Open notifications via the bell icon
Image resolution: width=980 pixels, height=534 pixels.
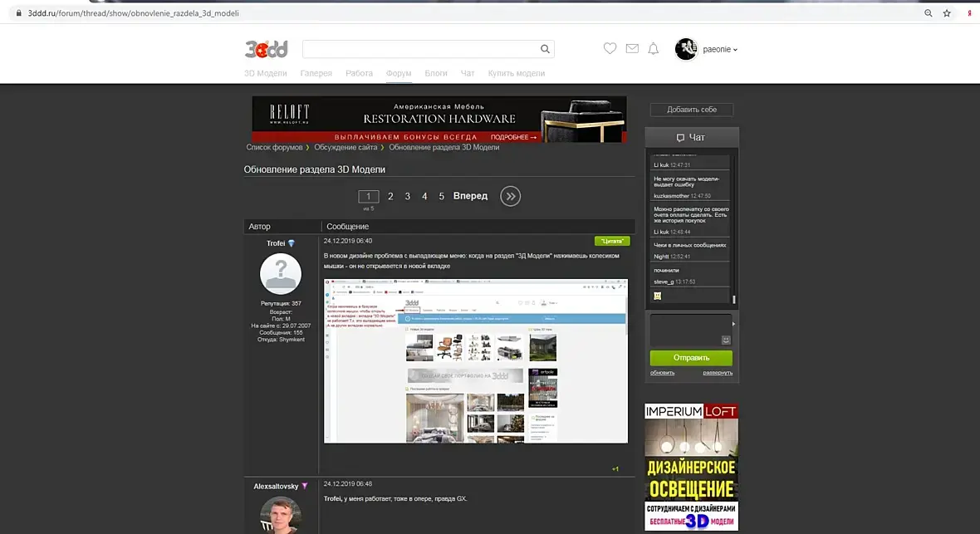point(653,49)
